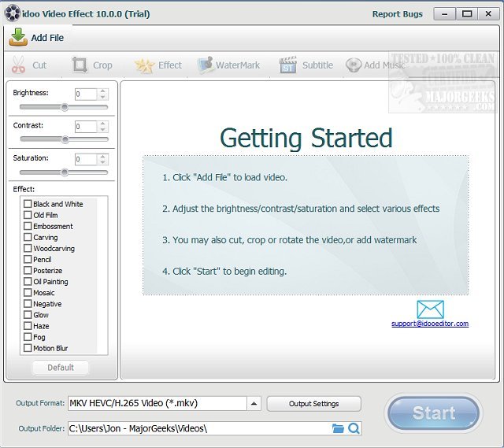Click the Report Bugs link
504x448 pixels.
[397, 14]
